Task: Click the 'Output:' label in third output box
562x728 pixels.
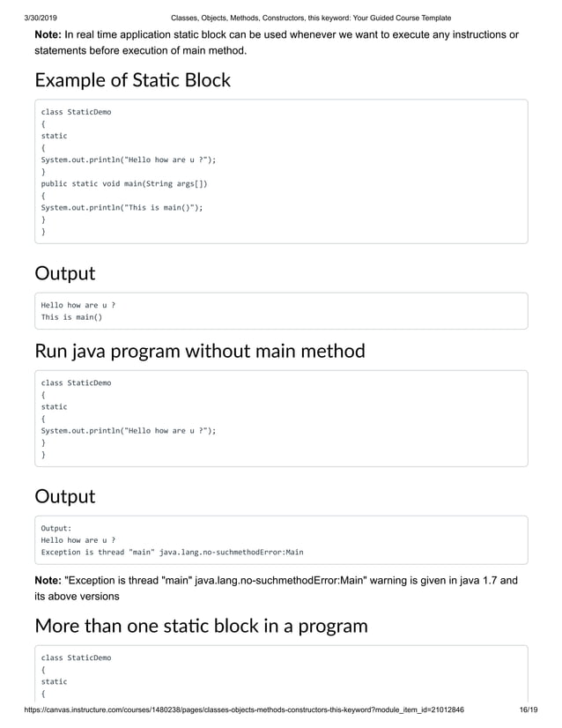Action: pos(56,528)
